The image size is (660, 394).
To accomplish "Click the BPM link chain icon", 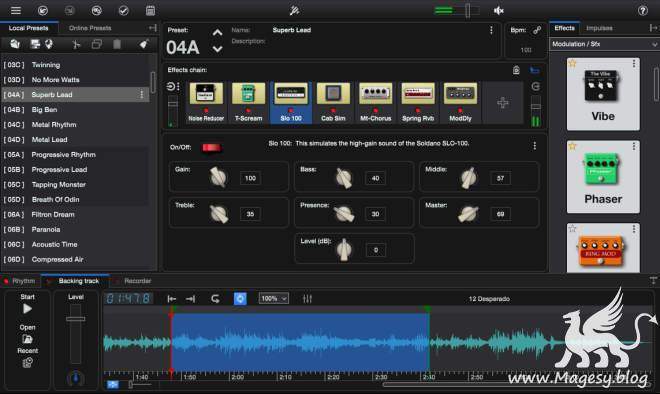I will [537, 30].
